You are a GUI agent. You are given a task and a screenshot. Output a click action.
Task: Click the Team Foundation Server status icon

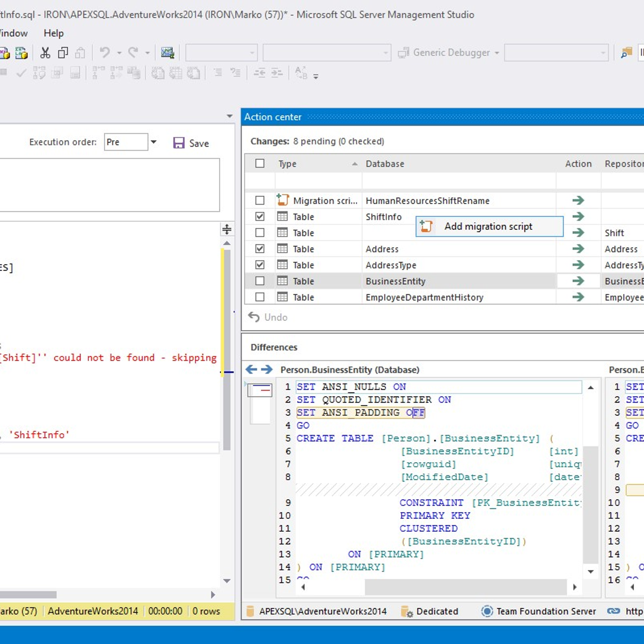coord(487,611)
